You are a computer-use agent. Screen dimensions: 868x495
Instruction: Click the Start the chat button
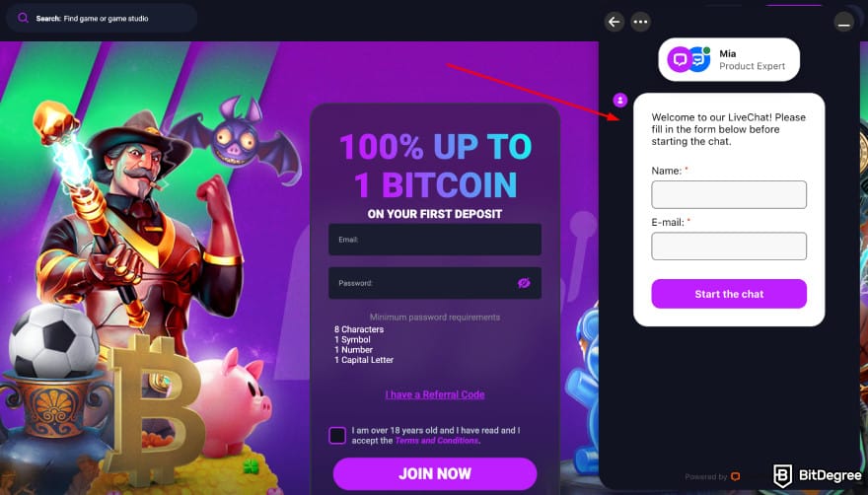(x=729, y=294)
